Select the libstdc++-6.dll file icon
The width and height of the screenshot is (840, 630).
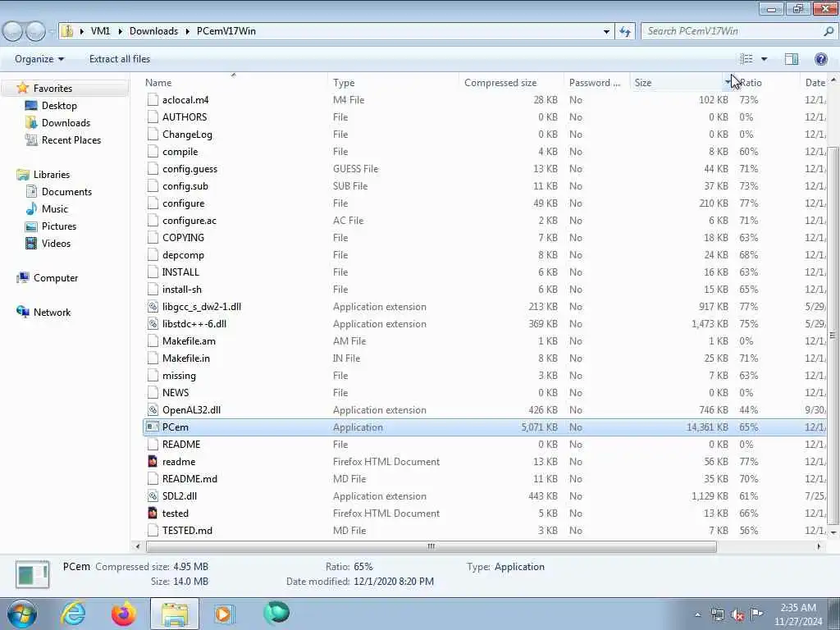pos(153,323)
